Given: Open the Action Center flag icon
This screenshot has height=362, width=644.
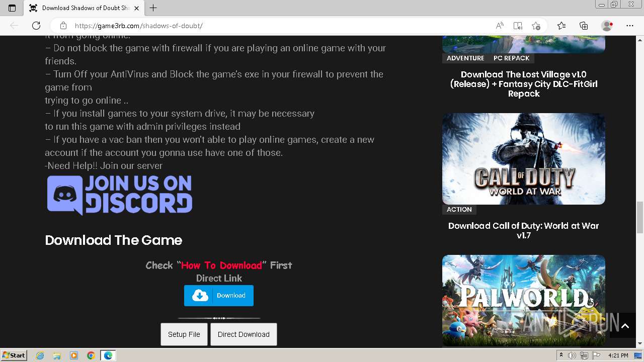Looking at the screenshot, I should (597, 355).
